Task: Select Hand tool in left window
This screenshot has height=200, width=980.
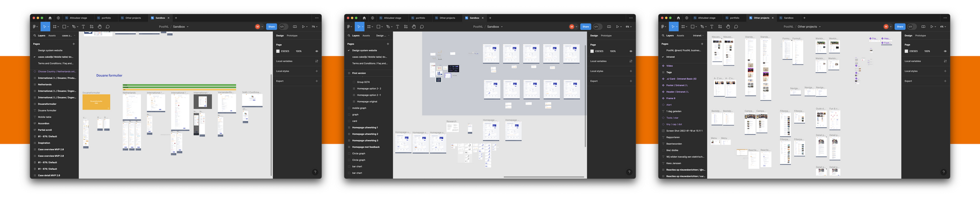Action: [x=100, y=27]
